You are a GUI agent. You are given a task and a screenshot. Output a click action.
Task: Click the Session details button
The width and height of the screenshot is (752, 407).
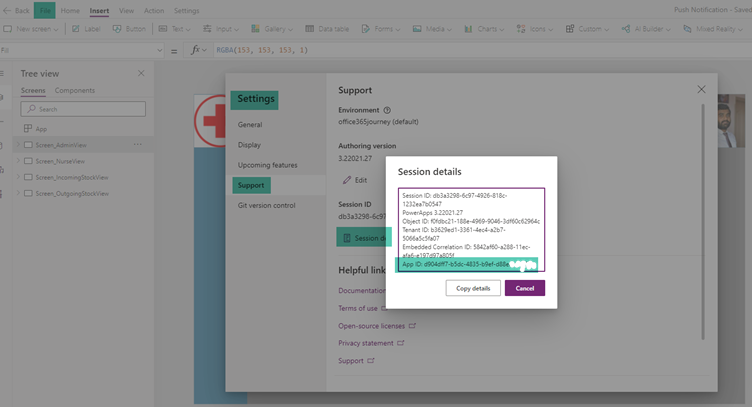click(x=363, y=238)
